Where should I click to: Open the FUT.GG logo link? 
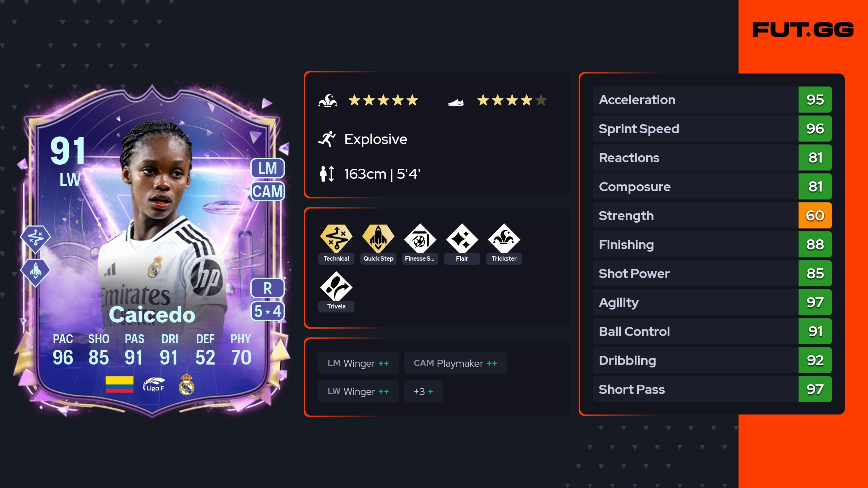tap(803, 30)
